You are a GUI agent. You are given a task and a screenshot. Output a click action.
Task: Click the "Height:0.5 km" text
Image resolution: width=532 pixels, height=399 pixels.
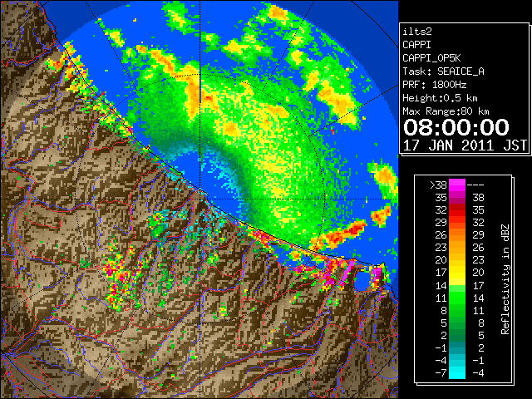click(x=440, y=98)
